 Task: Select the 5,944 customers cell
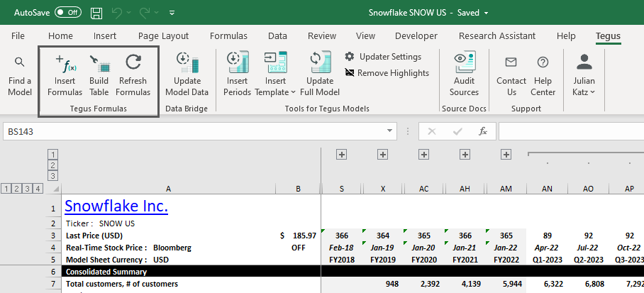click(x=506, y=284)
